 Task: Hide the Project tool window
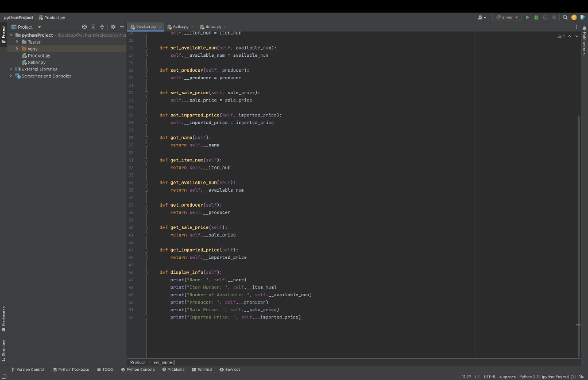tap(122, 26)
